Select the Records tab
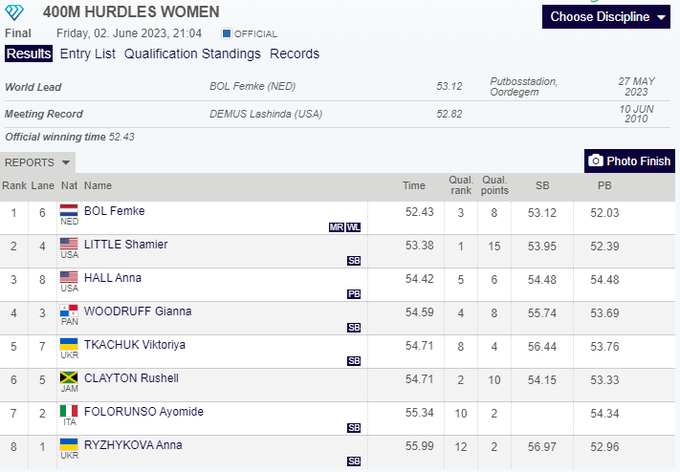Viewport: 680px width, 472px height. pyautogui.click(x=295, y=54)
